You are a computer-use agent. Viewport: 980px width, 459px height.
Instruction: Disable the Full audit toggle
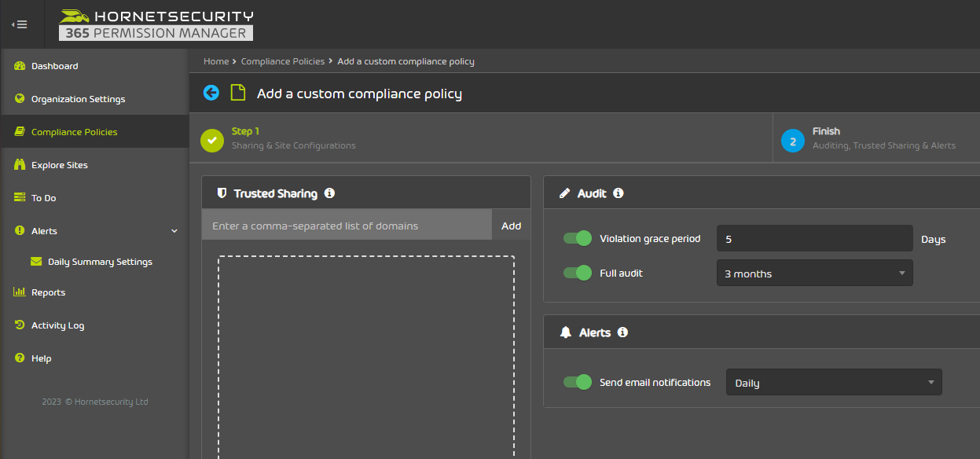pos(578,273)
